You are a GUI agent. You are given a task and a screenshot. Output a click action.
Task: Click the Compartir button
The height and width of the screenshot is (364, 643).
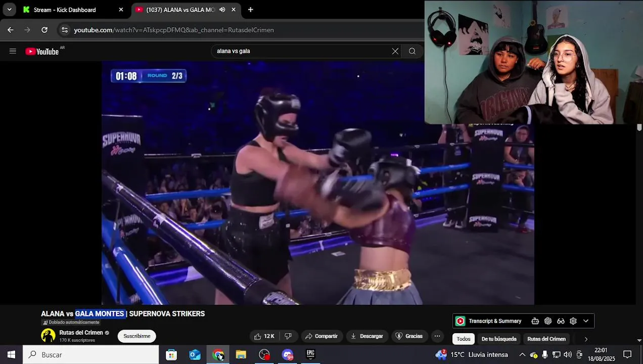[x=321, y=336]
